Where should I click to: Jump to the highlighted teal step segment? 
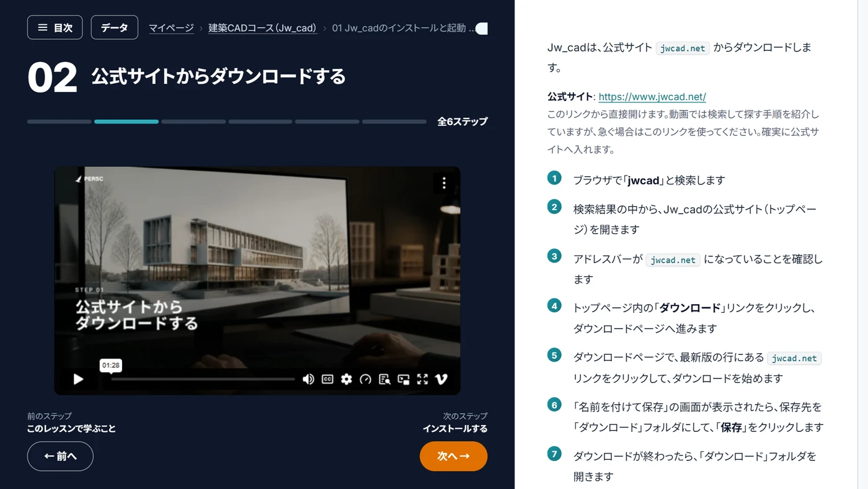point(126,122)
